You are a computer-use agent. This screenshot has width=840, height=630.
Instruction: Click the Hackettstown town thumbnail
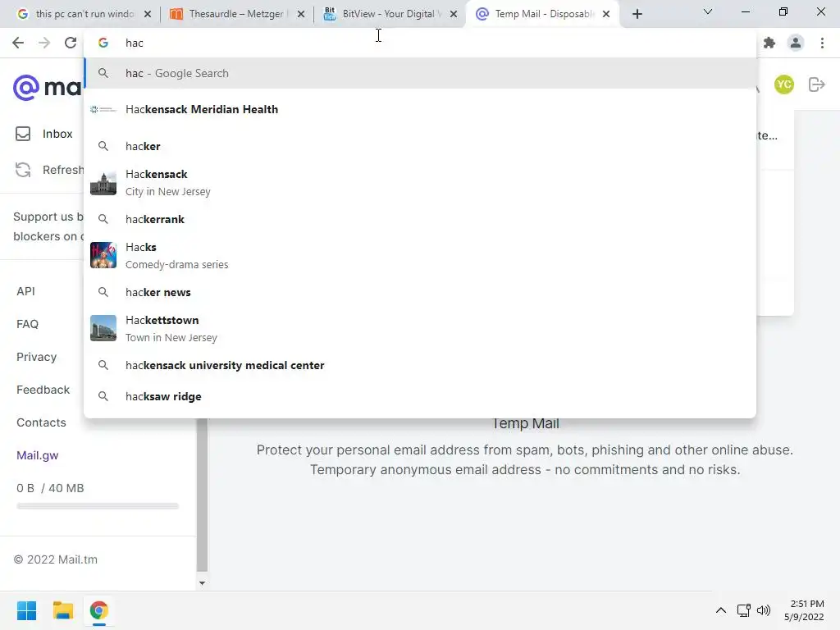(x=103, y=328)
